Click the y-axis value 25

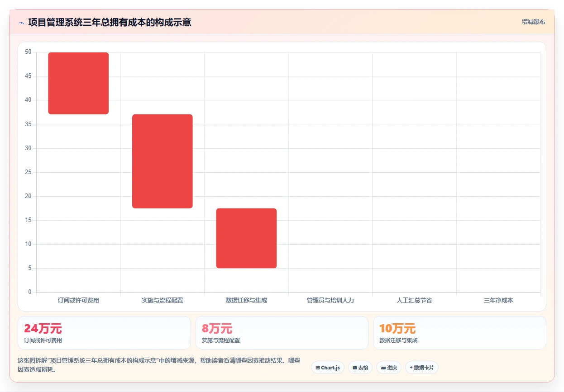[x=28, y=172]
